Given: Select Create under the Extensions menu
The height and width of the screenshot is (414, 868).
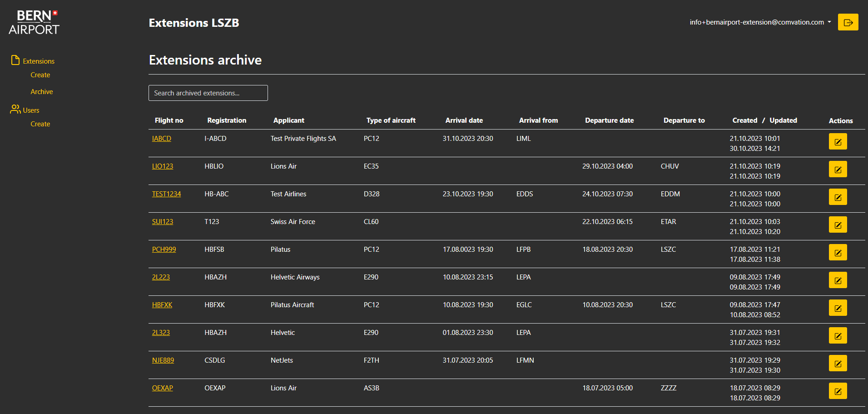Looking at the screenshot, I should click(x=40, y=75).
